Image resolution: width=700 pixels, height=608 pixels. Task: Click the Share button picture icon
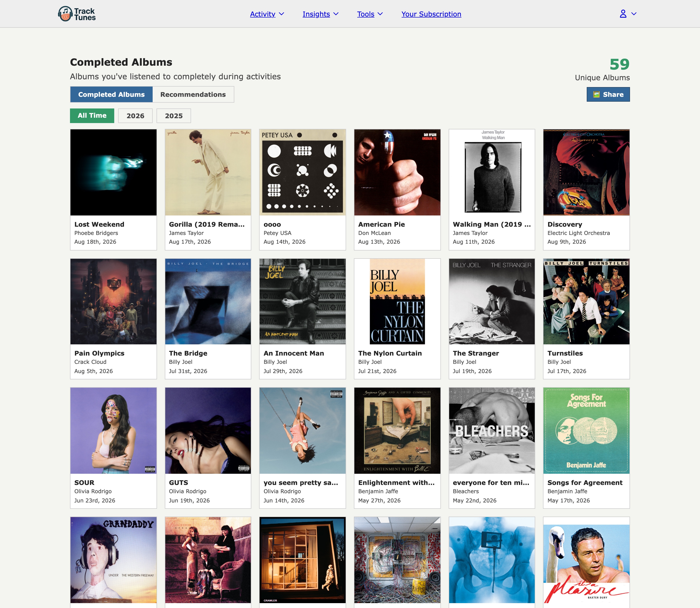coord(596,94)
